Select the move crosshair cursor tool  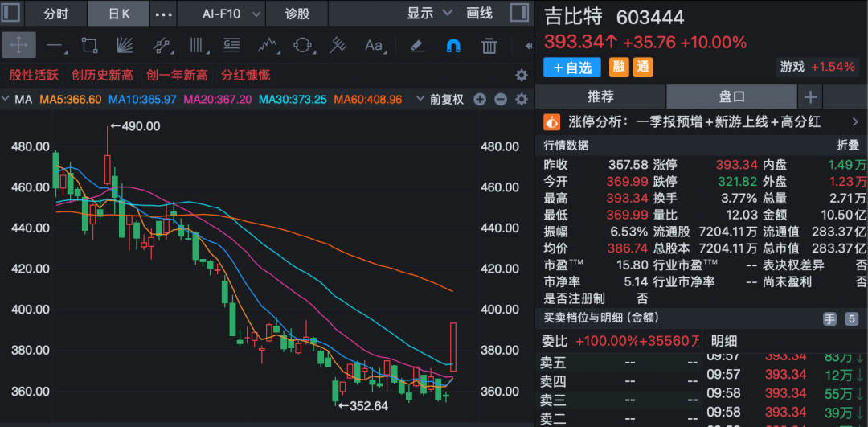point(18,45)
